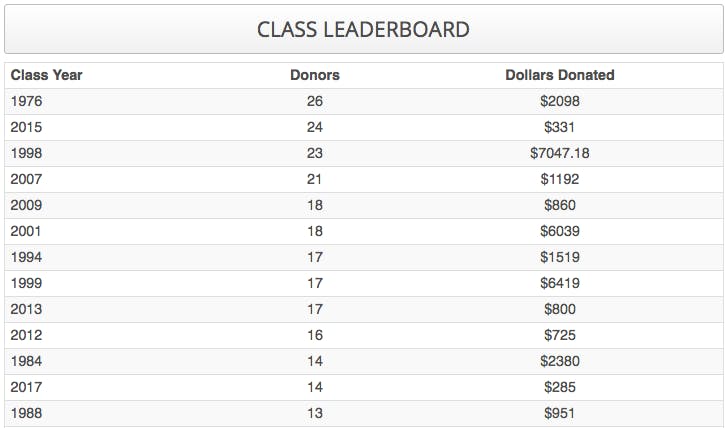Click the $6039 donation amount
The height and width of the screenshot is (428, 726).
560,231
